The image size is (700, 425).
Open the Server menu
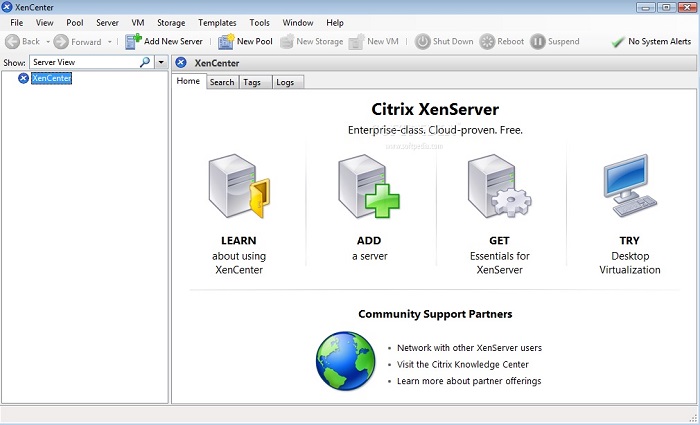click(x=108, y=23)
